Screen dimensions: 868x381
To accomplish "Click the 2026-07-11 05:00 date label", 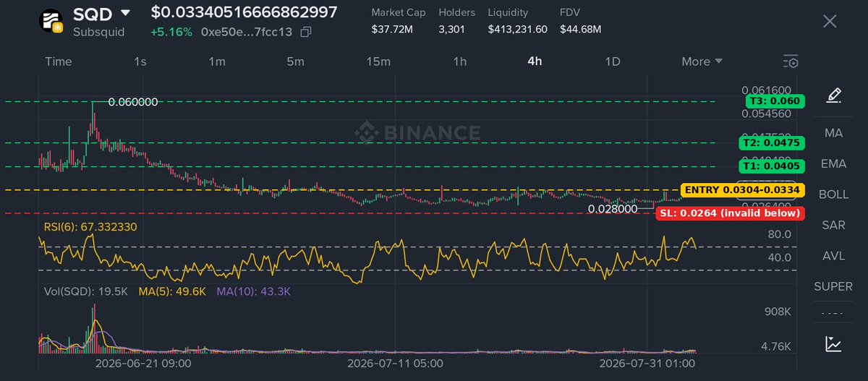I will pyautogui.click(x=395, y=363).
